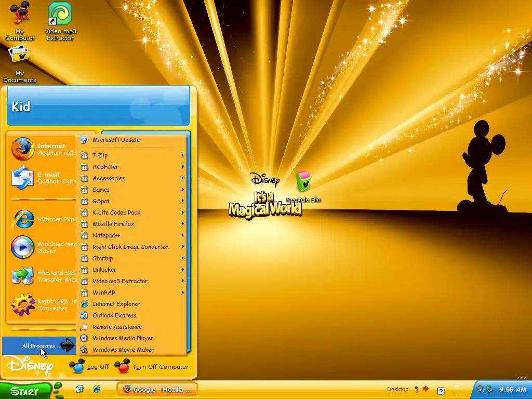Click the Windows Media Player list icon
Image resolution: width=532 pixels, height=399 pixels.
pyautogui.click(x=84, y=338)
